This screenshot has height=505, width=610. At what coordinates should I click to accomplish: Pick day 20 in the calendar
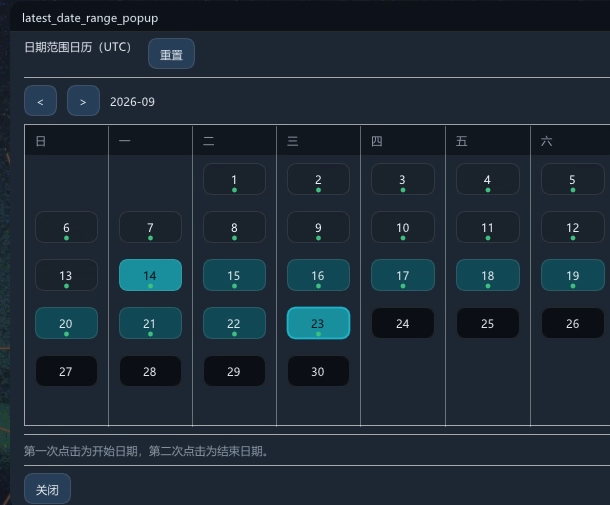coord(66,323)
